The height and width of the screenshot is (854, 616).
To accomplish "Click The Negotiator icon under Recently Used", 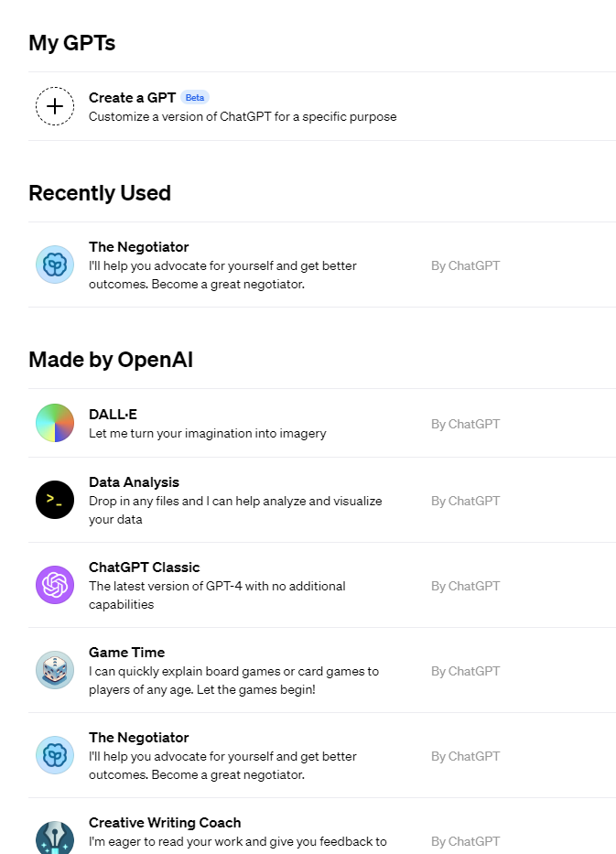I will pos(55,265).
